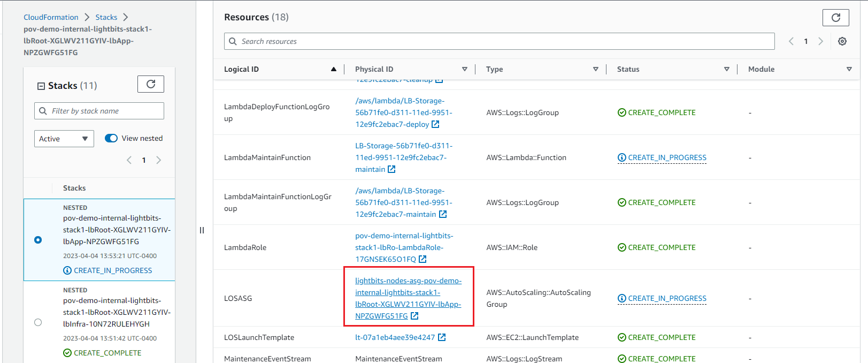This screenshot has width=868, height=363.
Task: Toggle the View nested switch
Action: 111,138
